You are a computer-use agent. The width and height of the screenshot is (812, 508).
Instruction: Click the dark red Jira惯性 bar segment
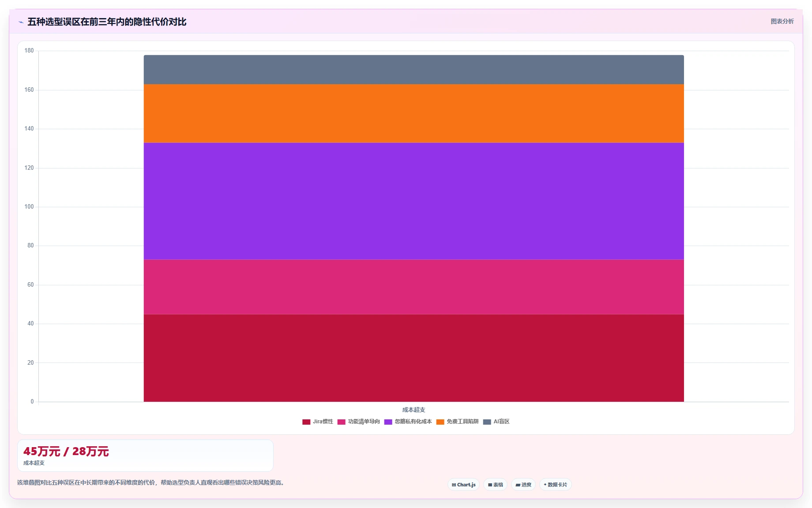point(414,358)
